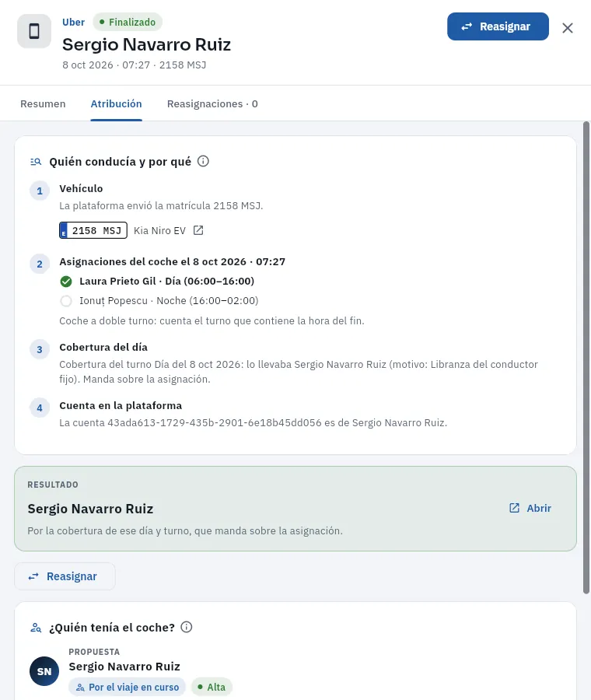Viewport: 591px width, 700px height.
Task: Click the PROPUESTA Sergio Navarro Ruiz name
Action: click(124, 667)
